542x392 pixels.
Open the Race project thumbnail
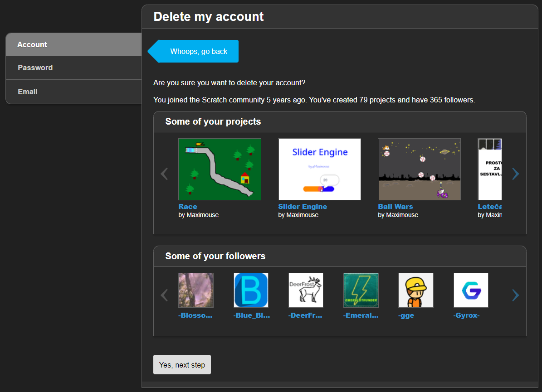click(220, 169)
